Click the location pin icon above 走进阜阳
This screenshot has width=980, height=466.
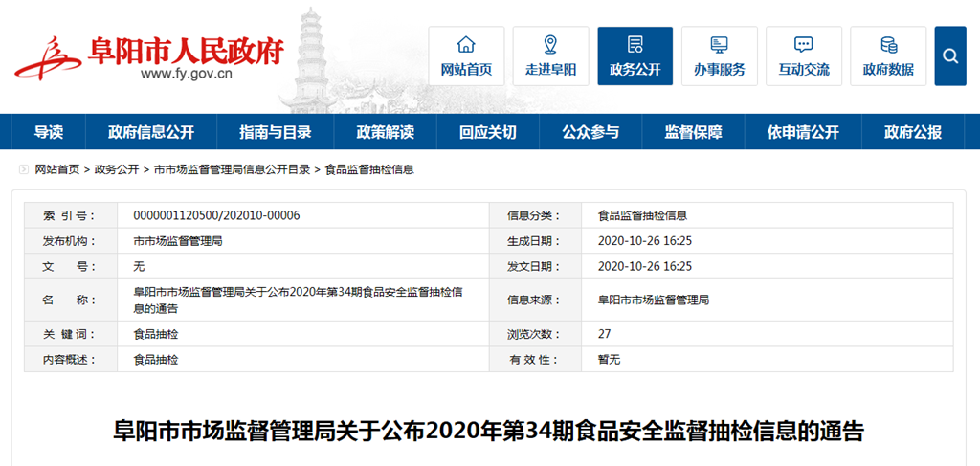550,45
